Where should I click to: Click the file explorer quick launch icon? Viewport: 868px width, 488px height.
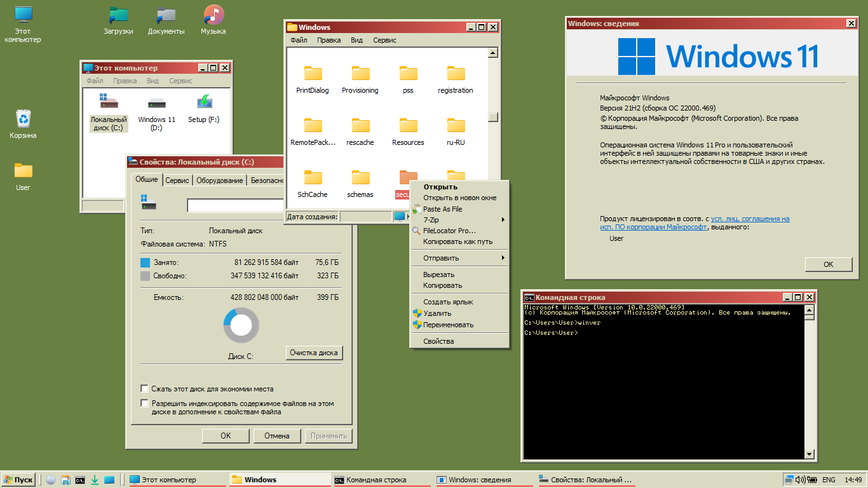(65, 480)
